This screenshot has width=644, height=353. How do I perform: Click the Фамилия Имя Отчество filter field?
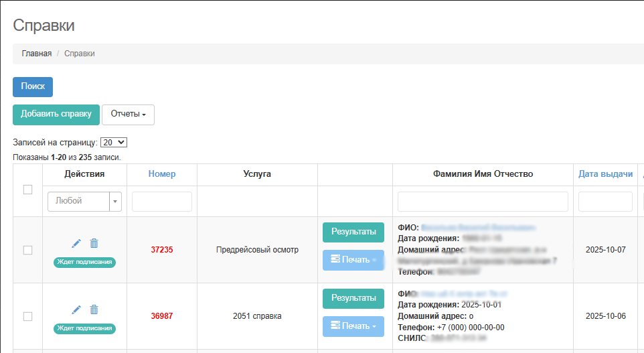pyautogui.click(x=483, y=202)
